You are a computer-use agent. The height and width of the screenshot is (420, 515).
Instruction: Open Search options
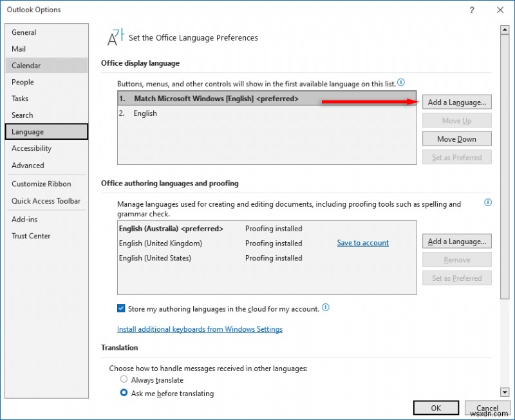coord(46,115)
